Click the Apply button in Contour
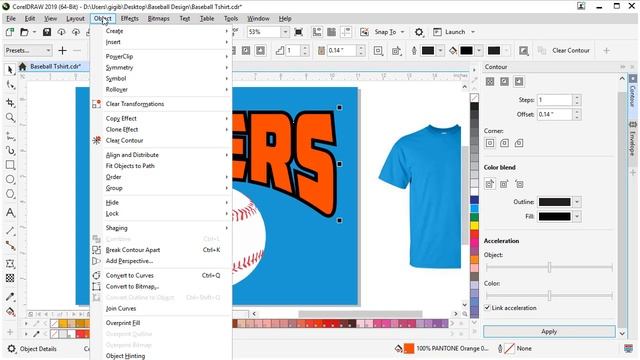This screenshot has width=640, height=360. tap(549, 331)
